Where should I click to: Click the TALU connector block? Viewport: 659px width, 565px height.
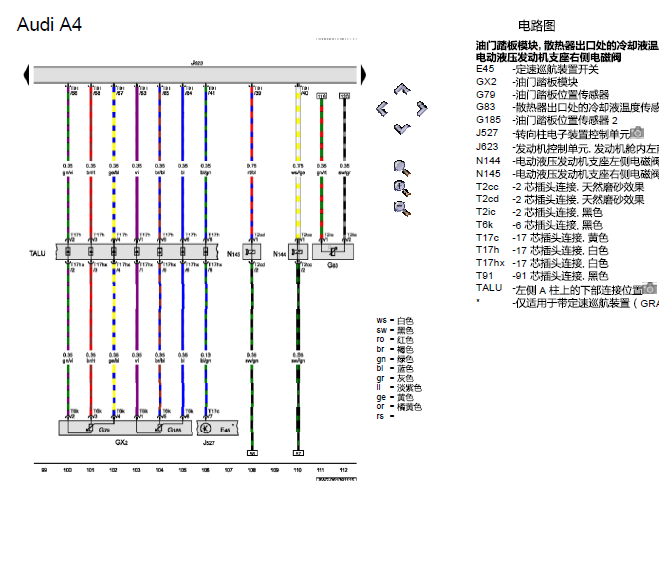pos(137,251)
